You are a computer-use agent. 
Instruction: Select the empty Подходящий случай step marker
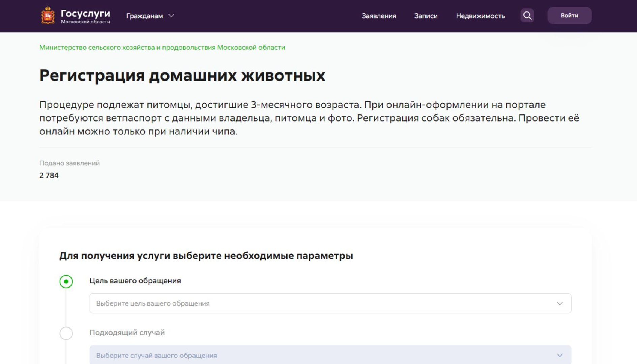(66, 333)
